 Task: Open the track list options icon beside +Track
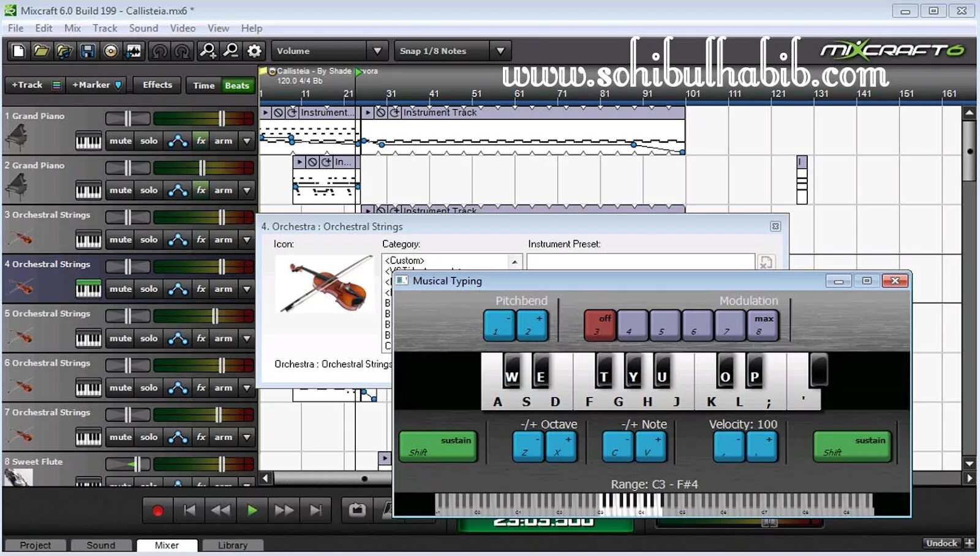(56, 85)
